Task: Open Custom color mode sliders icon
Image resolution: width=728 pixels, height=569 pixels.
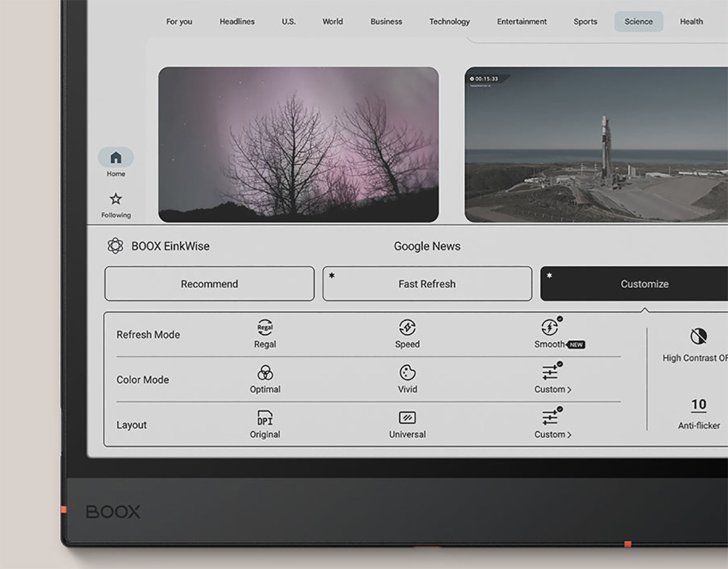Action: [x=550, y=372]
